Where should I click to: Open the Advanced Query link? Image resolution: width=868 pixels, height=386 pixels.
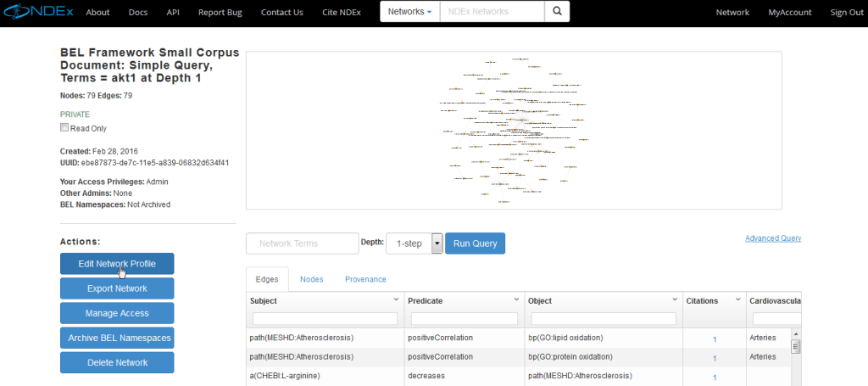point(773,238)
